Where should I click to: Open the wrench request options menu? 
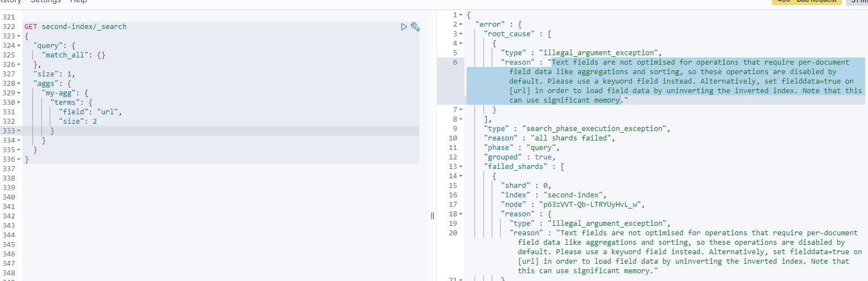pyautogui.click(x=415, y=26)
